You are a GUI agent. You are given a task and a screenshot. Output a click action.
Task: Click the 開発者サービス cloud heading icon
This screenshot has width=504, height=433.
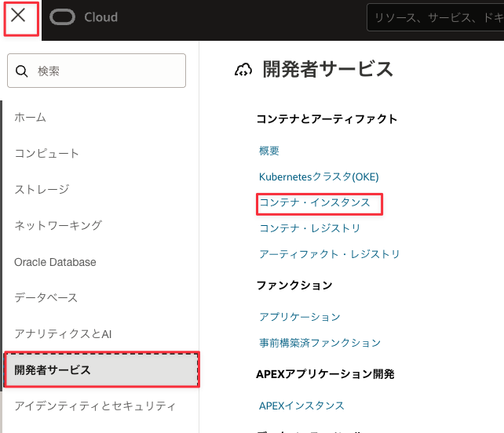click(x=243, y=70)
